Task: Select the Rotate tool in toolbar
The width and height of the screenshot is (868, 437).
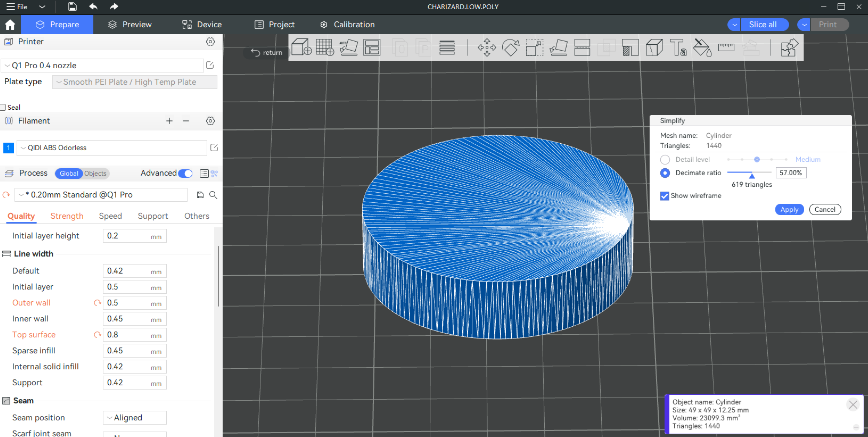Action: click(510, 47)
